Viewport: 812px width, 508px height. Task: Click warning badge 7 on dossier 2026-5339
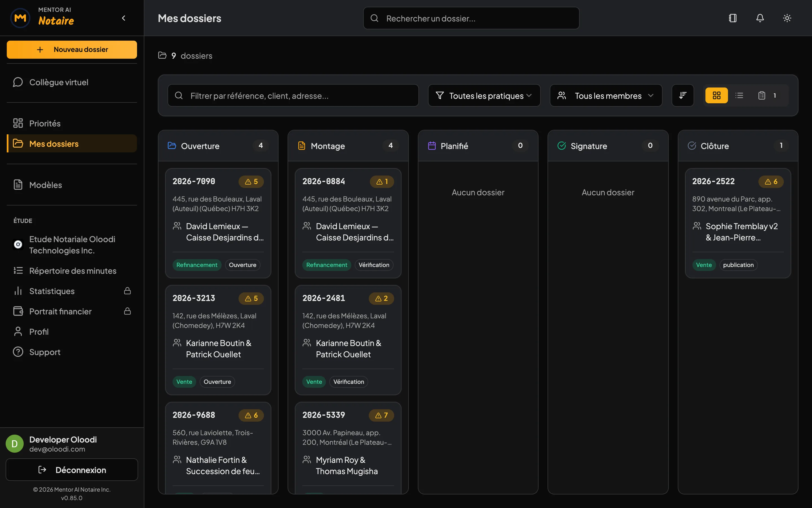pos(381,416)
